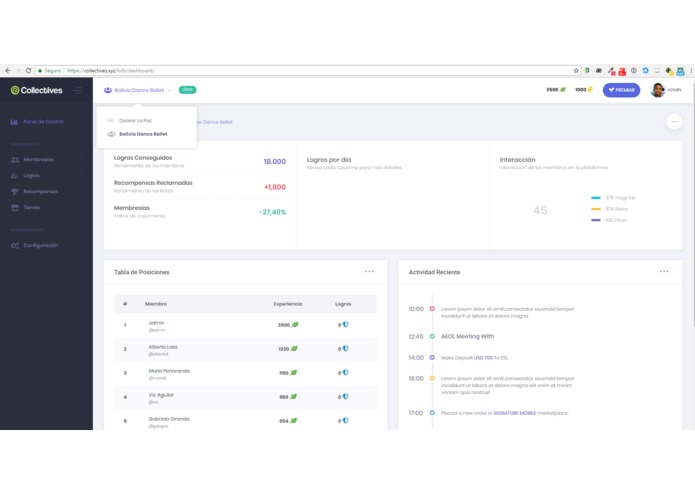Bookmark the page with star icon
The width and height of the screenshot is (695, 494).
[576, 70]
